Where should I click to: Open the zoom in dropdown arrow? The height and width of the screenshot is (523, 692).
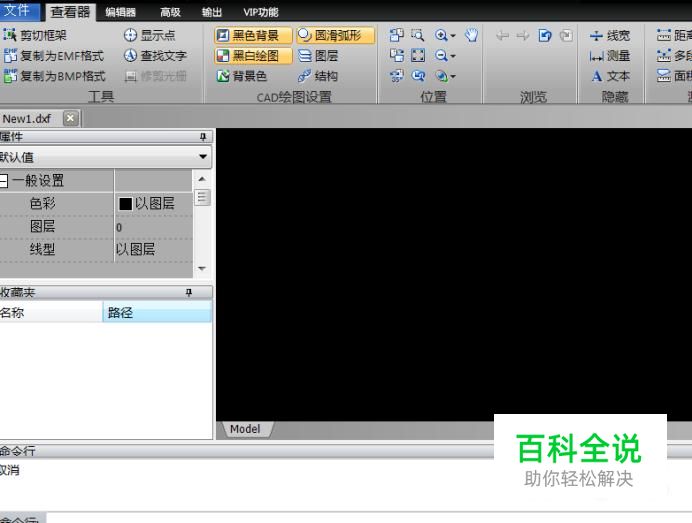(453, 36)
